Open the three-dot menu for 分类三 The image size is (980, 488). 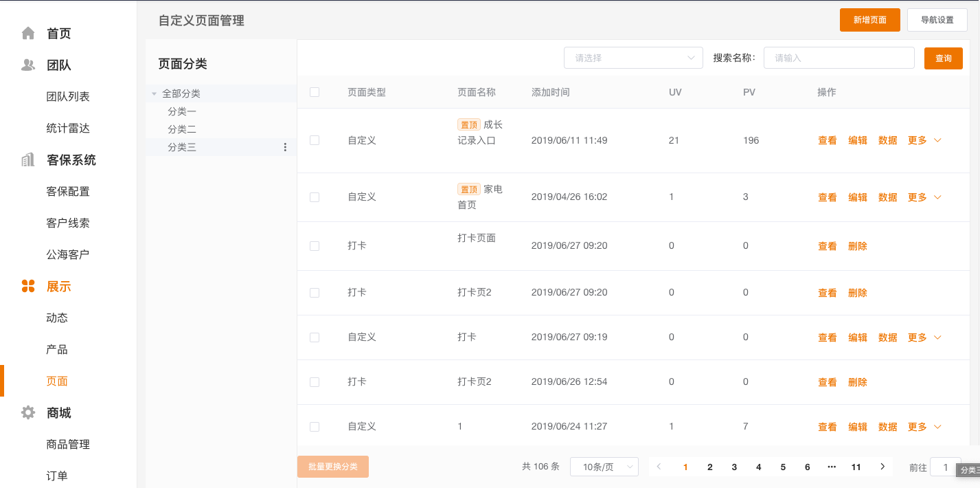pyautogui.click(x=285, y=147)
